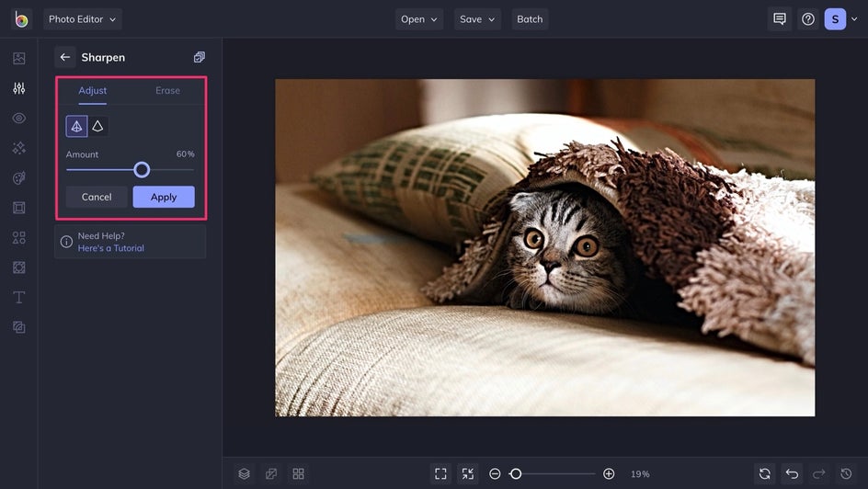Open the Here's a Tutorial link

point(110,248)
